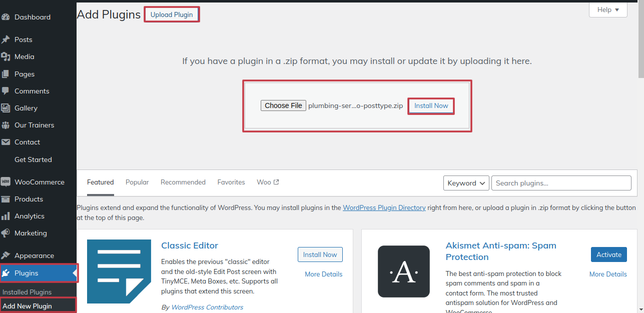View More Details for Classic Editor
This screenshot has width=644, height=313.
coord(324,274)
